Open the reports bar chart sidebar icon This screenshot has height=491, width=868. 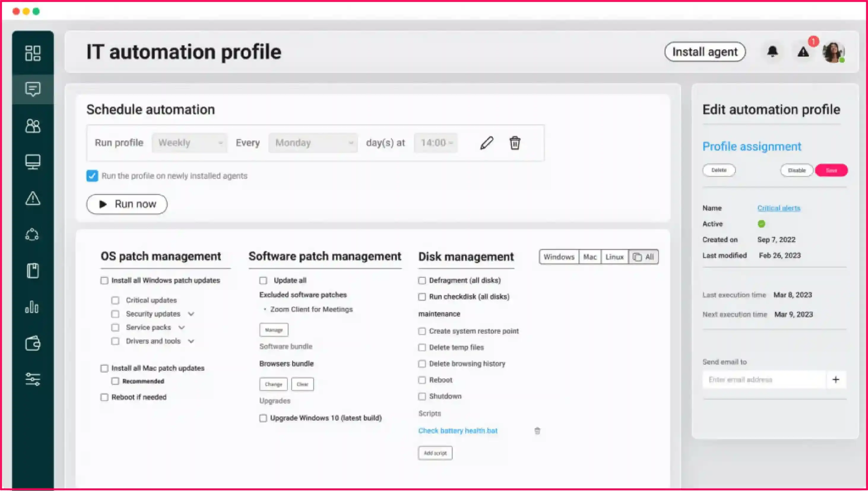[32, 307]
